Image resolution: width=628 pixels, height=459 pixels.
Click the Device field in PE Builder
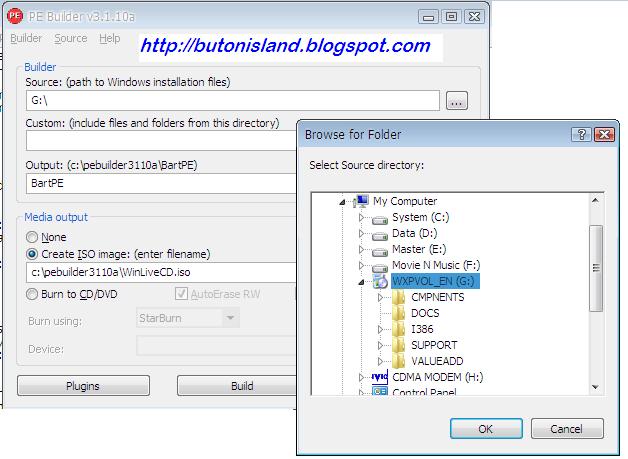[217, 346]
